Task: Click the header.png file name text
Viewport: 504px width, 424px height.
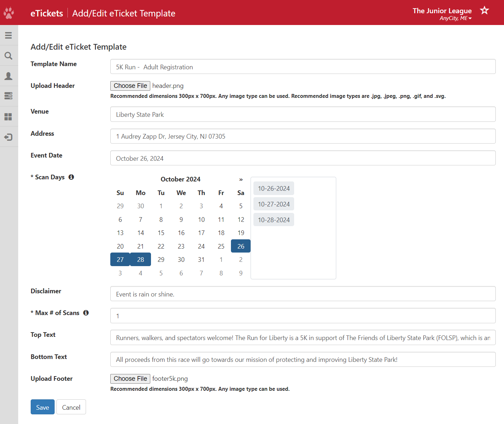Action: [x=168, y=86]
